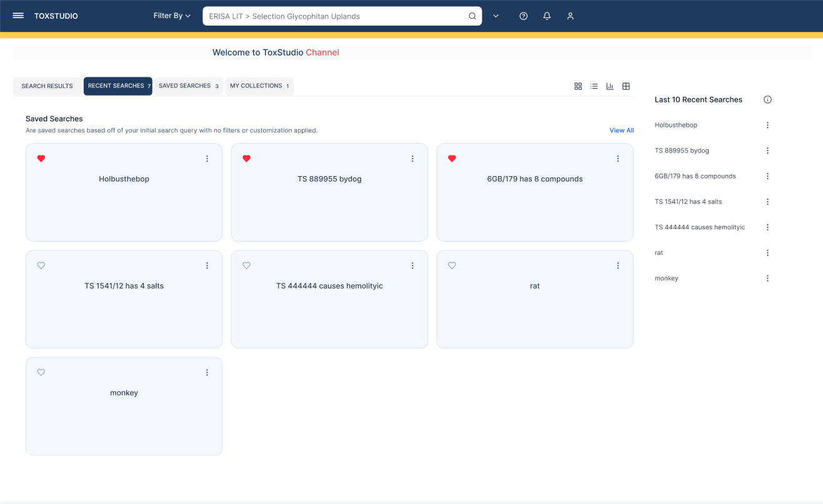Image resolution: width=823 pixels, height=504 pixels.
Task: Open the TS 1541/12 has 4 salts card
Action: click(x=124, y=299)
